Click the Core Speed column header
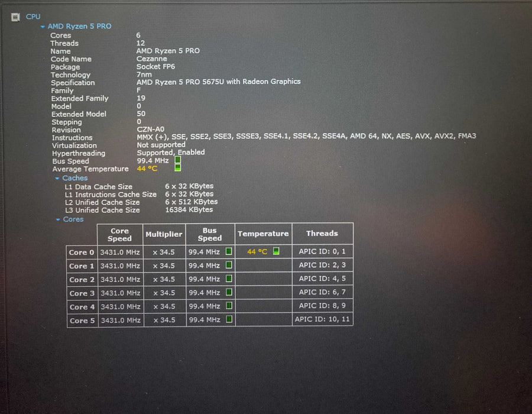 [x=120, y=234]
